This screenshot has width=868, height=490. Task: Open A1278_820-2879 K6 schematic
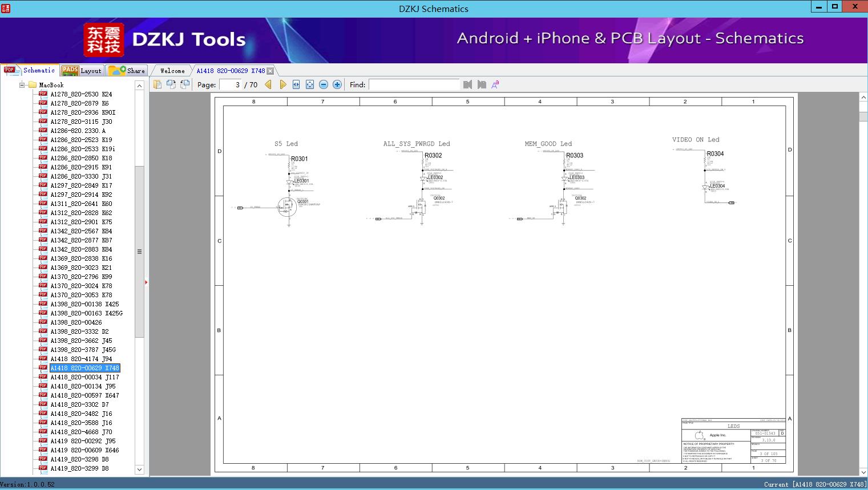click(x=79, y=103)
